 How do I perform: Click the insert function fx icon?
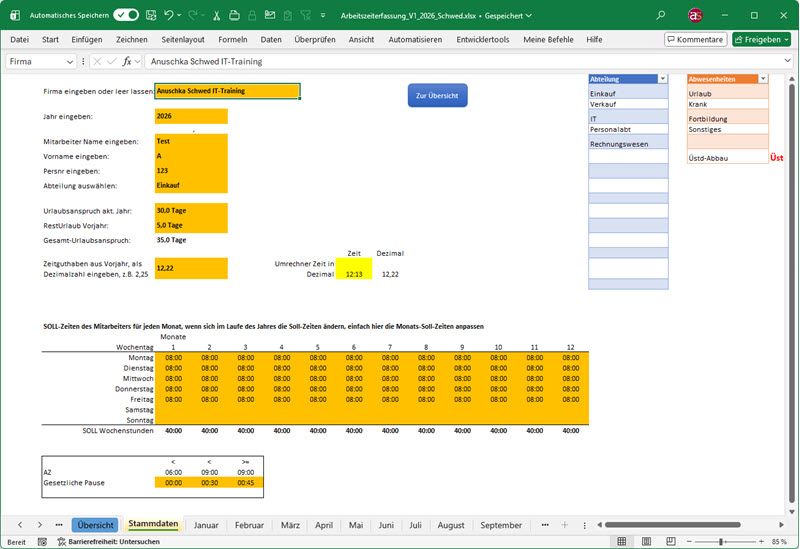[128, 61]
